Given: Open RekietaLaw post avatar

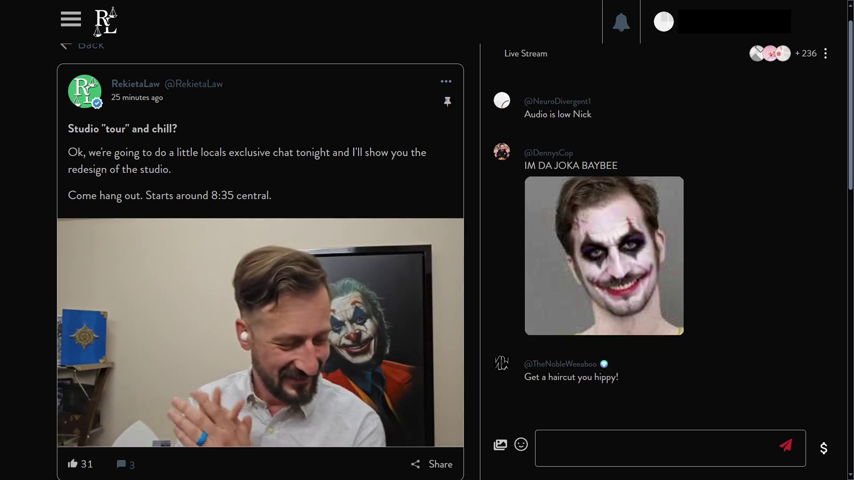Looking at the screenshot, I should pos(85,91).
